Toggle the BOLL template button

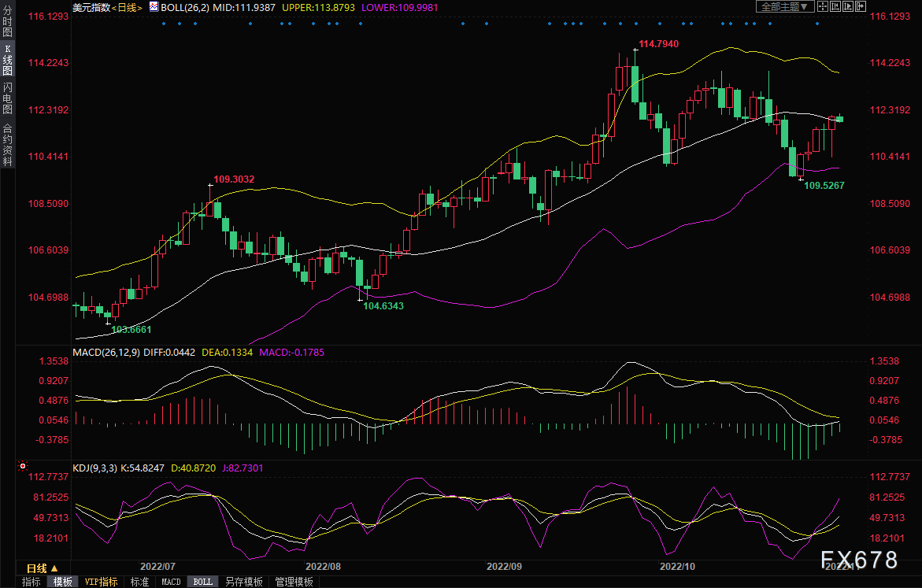click(202, 582)
